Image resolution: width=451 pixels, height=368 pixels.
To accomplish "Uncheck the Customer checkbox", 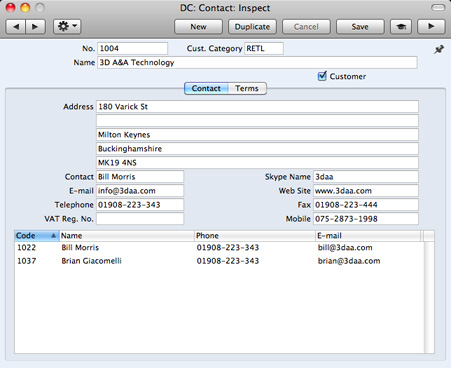I will (322, 76).
